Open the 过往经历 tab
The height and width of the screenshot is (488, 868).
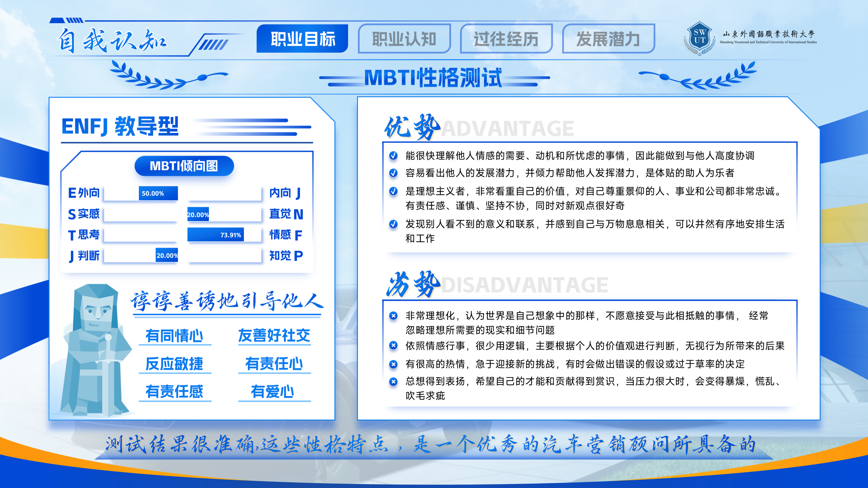[506, 38]
